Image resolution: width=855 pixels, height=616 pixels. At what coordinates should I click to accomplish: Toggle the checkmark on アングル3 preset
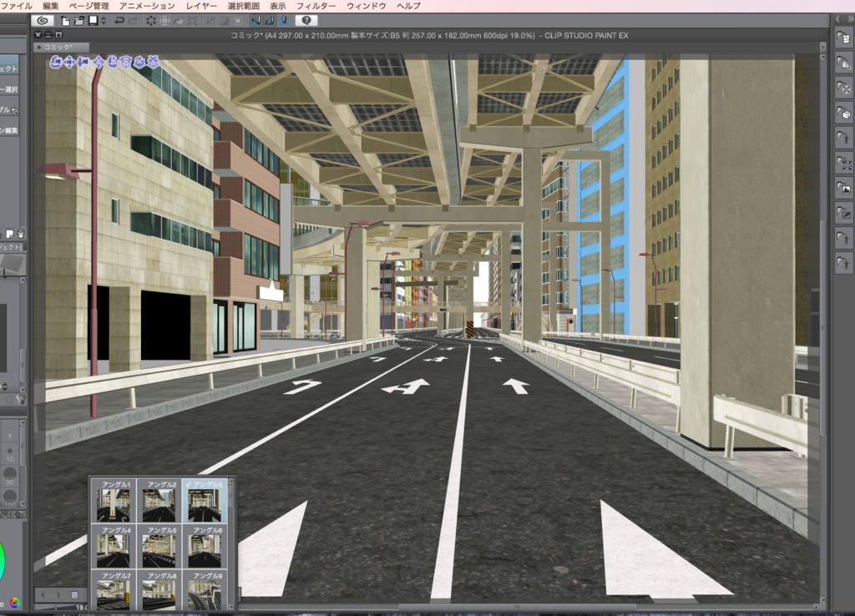pyautogui.click(x=189, y=484)
